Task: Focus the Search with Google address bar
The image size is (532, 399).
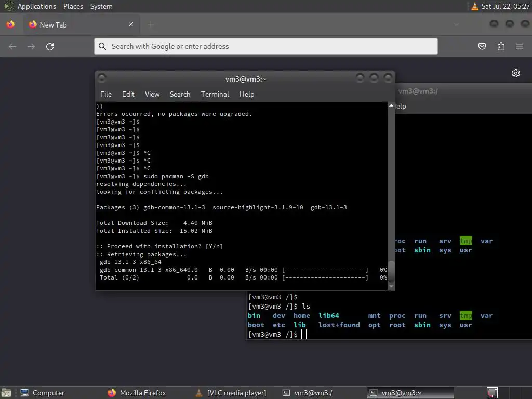Action: tap(265, 46)
